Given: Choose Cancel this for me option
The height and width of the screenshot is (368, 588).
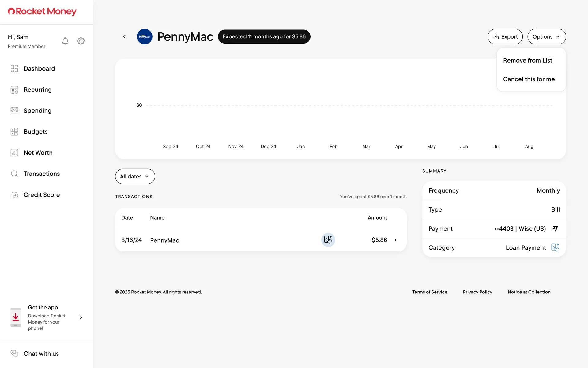Looking at the screenshot, I should (x=529, y=79).
